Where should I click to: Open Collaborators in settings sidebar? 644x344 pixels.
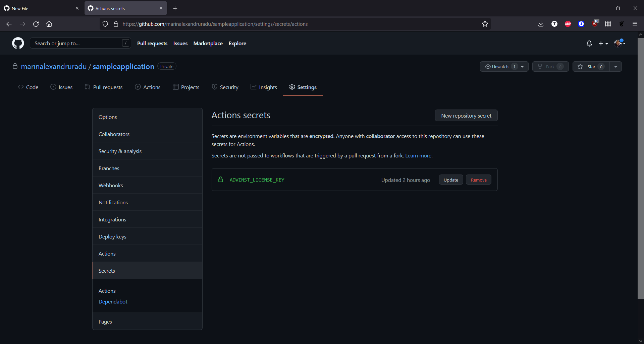coord(147,134)
